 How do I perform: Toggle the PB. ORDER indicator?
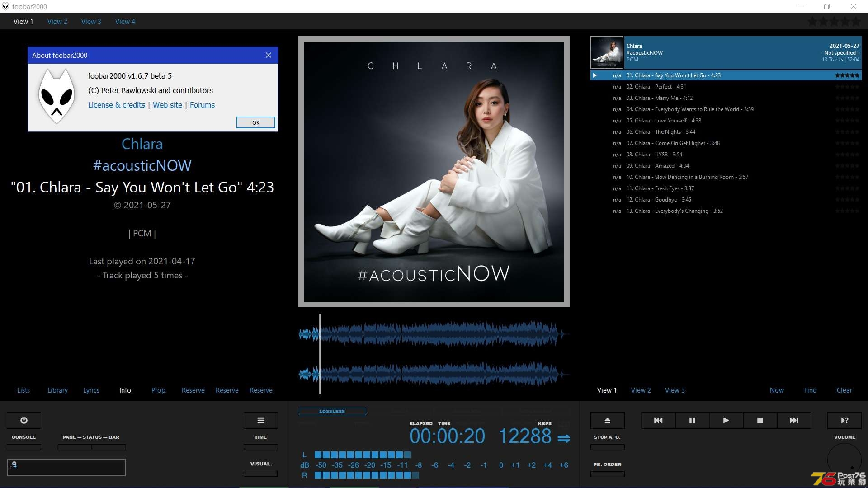click(x=608, y=474)
